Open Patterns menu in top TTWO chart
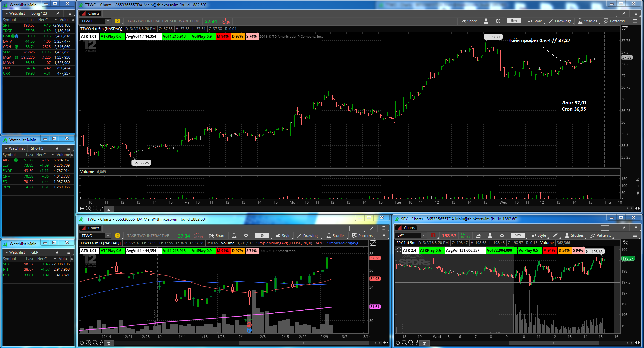 (x=614, y=21)
